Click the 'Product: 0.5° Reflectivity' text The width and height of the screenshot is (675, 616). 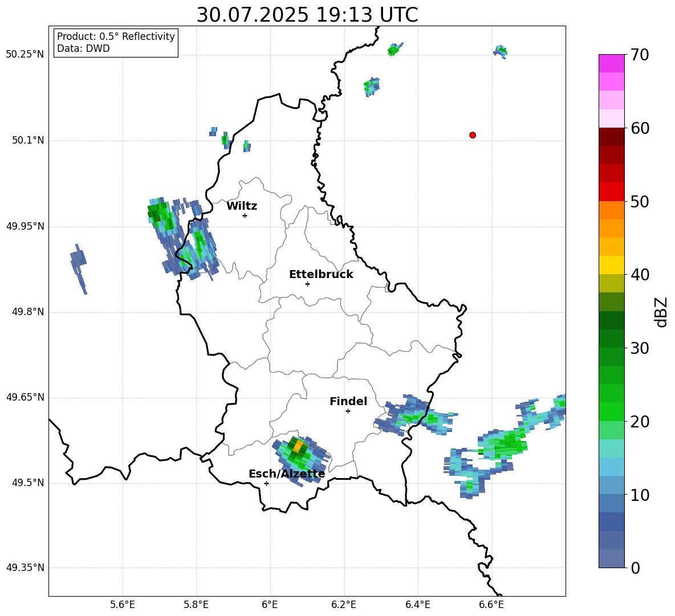(116, 36)
